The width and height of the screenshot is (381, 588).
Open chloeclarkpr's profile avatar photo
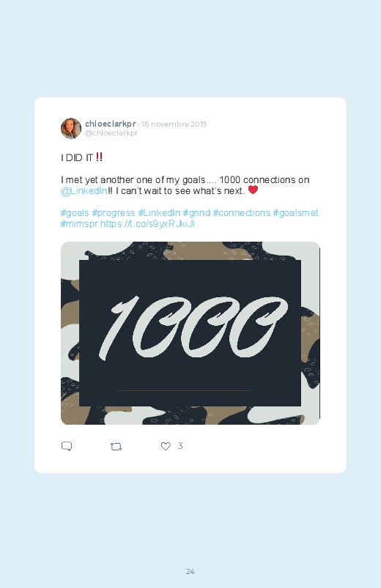click(x=71, y=128)
